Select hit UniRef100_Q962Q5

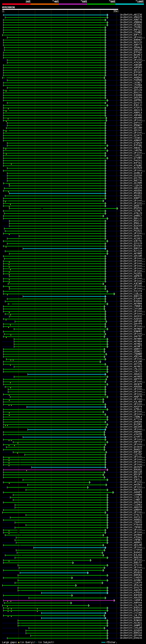click(131, 50)
